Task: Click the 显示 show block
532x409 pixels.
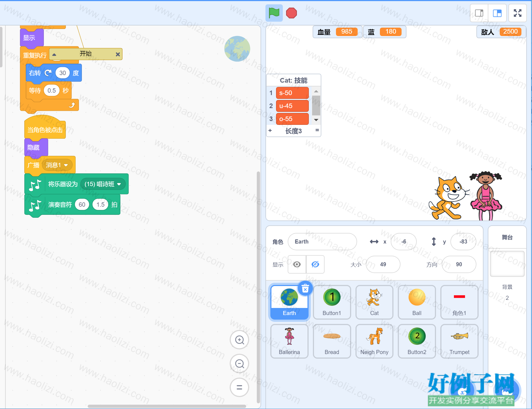Action: (x=32, y=38)
